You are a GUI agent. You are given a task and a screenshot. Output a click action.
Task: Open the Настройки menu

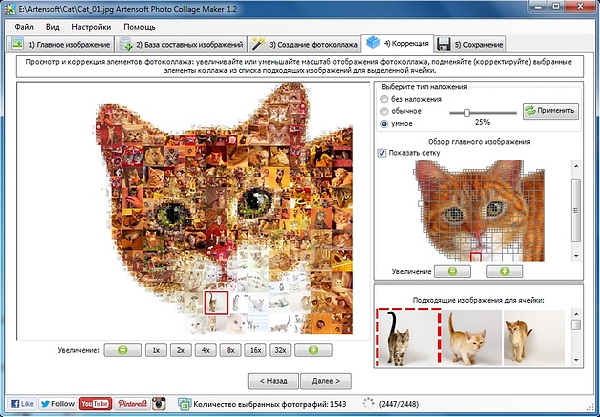tap(91, 27)
